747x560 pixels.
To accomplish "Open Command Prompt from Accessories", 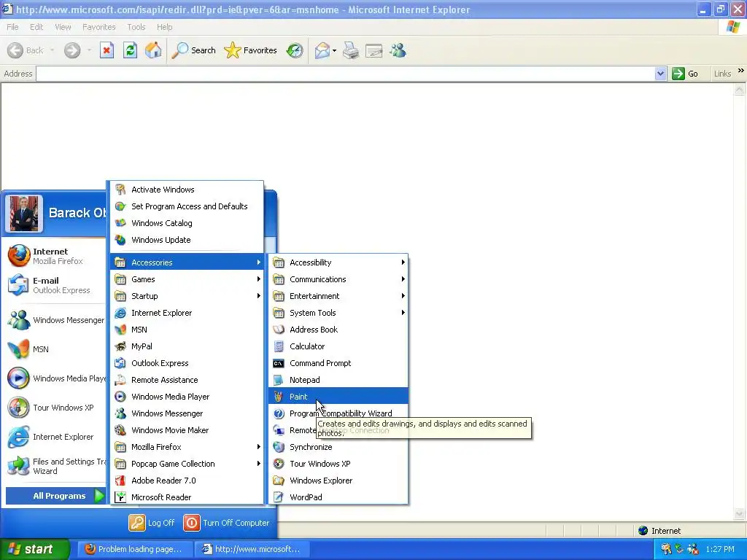I will click(338, 363).
